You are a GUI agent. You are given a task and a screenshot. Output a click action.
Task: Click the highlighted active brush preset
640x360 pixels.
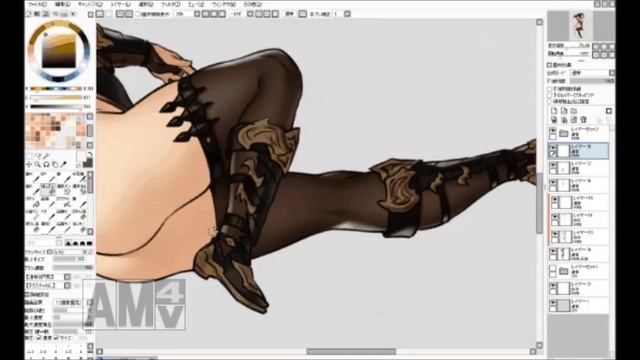coord(49,188)
